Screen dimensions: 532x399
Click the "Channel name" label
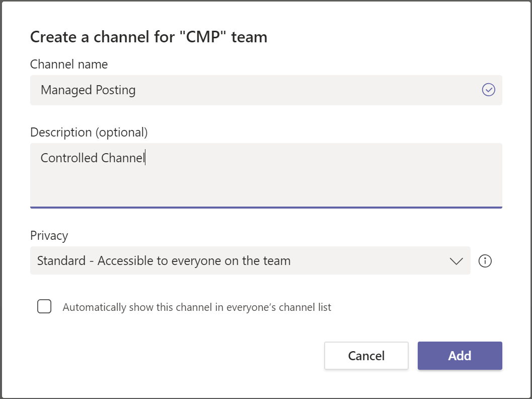(69, 64)
